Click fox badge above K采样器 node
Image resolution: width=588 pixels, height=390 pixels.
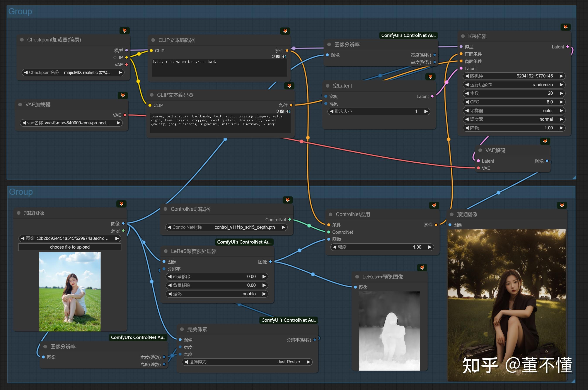[565, 27]
